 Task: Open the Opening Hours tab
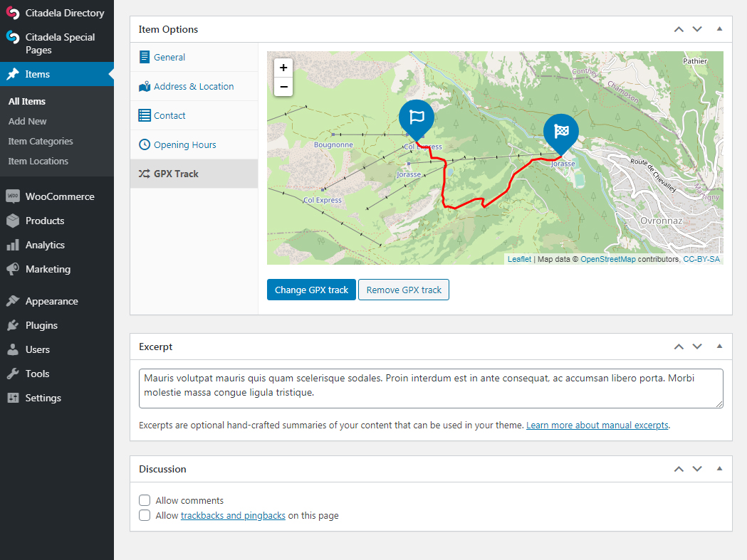click(x=184, y=144)
